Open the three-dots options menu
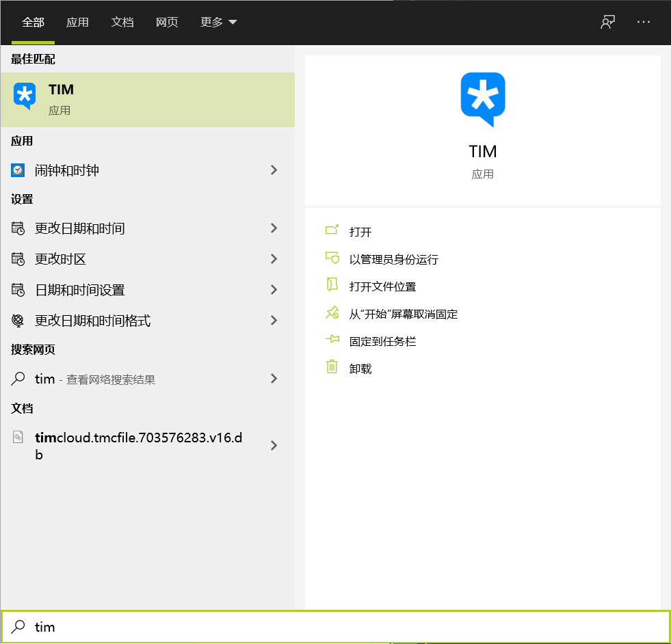 click(644, 22)
